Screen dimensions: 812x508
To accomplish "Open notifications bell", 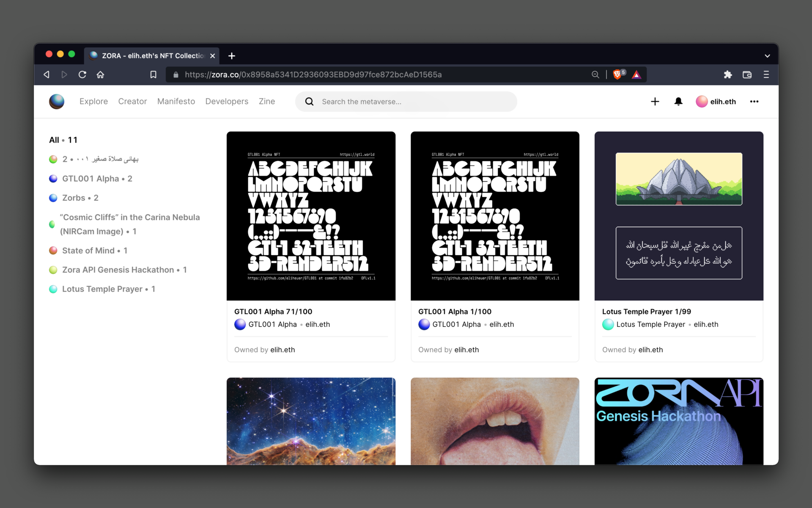I will (x=678, y=102).
